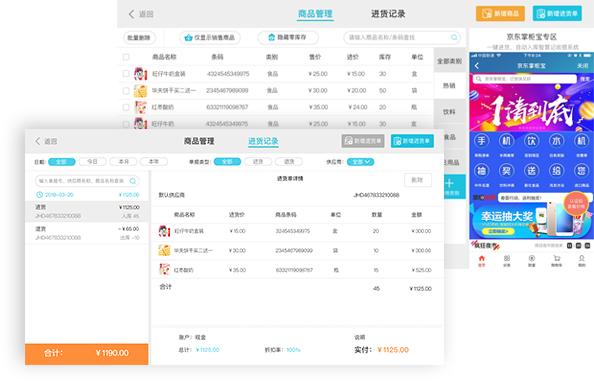Click search magnifier in back window product search

(454, 37)
